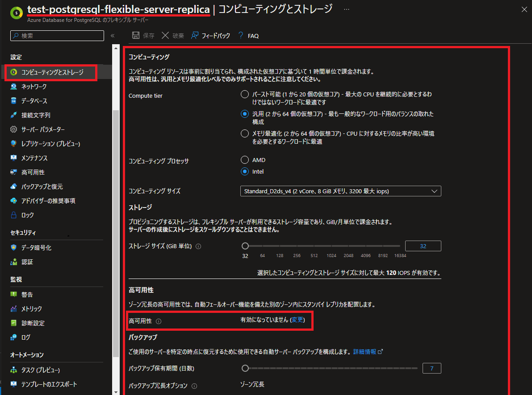The image size is (532, 395).
Task: Click info icon next to ストレージ サイズ
Action: click(198, 246)
